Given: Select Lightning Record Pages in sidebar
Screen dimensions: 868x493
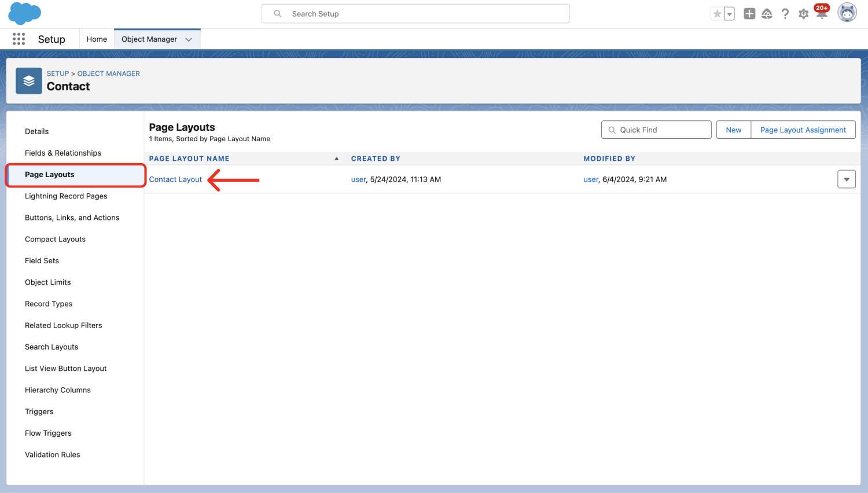Looking at the screenshot, I should point(66,196).
